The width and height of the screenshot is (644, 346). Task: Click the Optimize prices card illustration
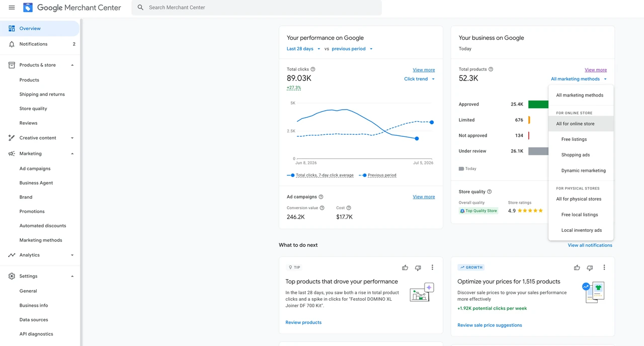click(594, 292)
